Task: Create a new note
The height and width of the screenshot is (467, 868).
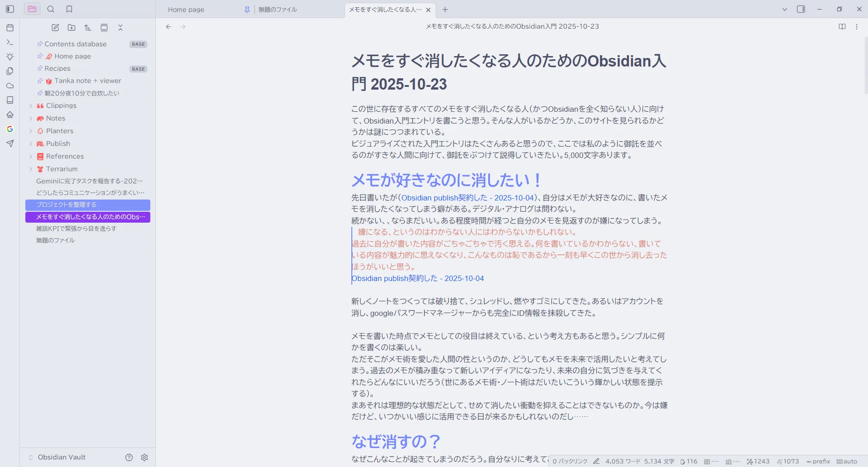Action: coord(55,28)
